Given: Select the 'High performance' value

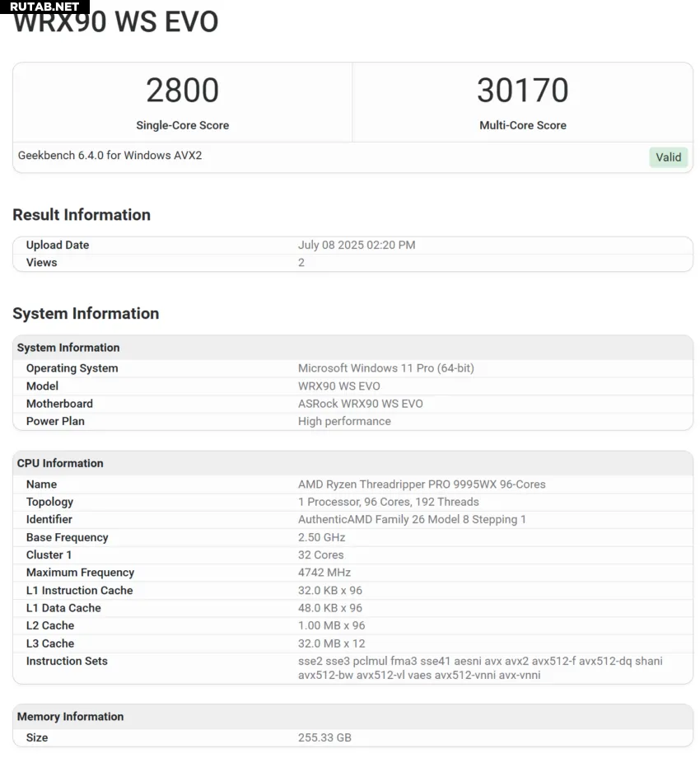Looking at the screenshot, I should 344,422.
